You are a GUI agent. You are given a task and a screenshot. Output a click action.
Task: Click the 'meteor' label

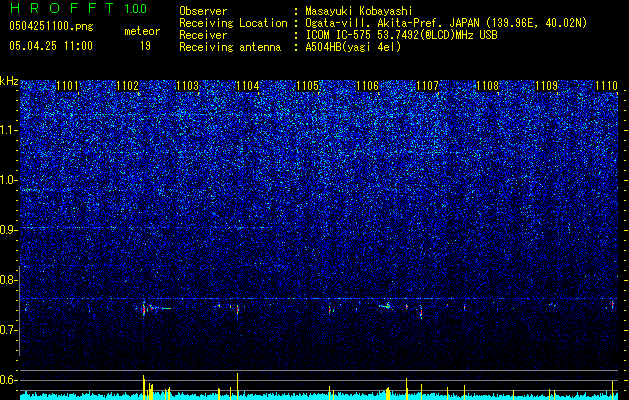point(142,31)
